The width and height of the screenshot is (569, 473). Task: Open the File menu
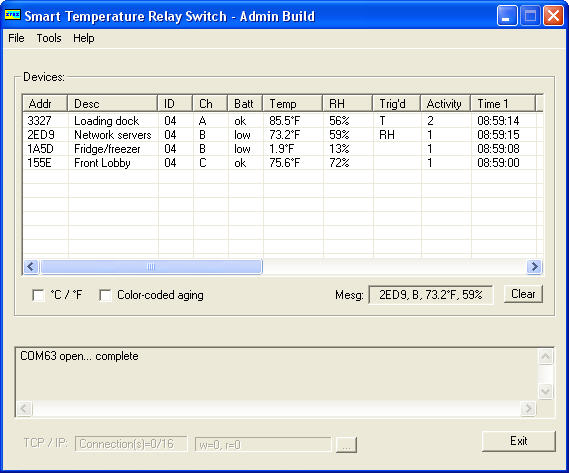[x=16, y=38]
